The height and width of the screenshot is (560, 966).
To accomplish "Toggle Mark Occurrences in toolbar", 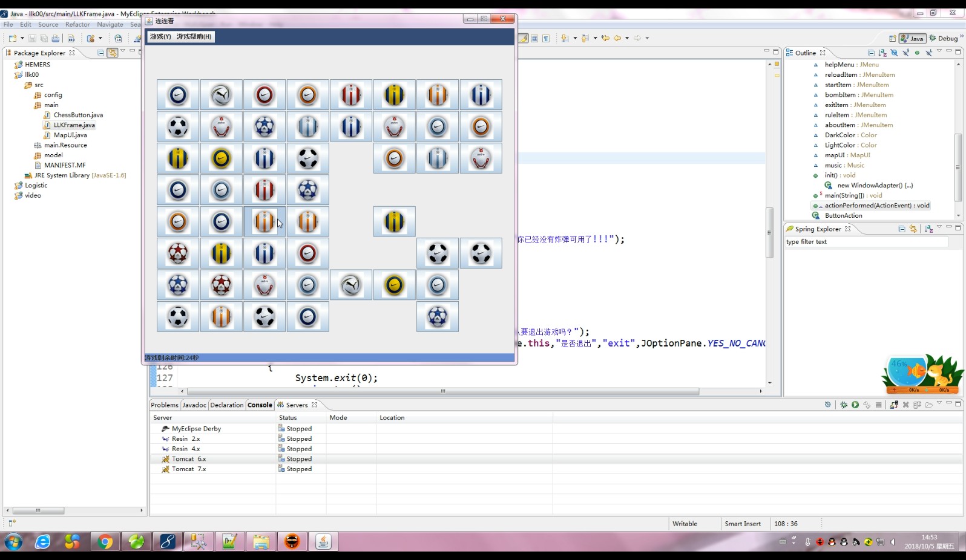I will tap(524, 38).
